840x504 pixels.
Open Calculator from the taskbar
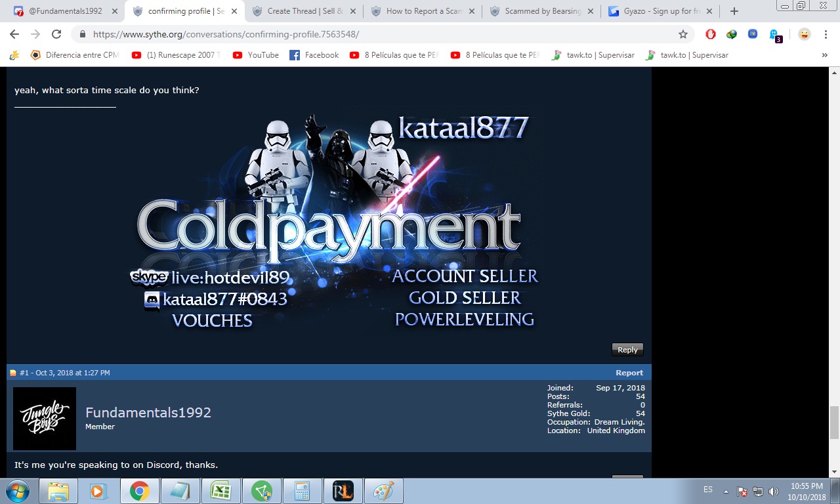tap(302, 492)
